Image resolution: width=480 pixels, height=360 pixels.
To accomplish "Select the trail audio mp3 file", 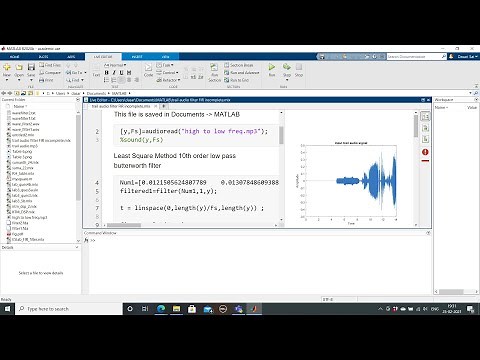I will pos(25,146).
